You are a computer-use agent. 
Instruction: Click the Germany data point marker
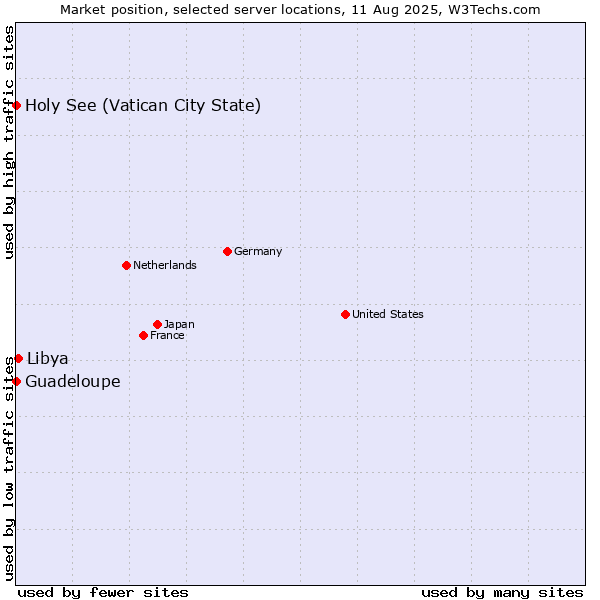(228, 252)
